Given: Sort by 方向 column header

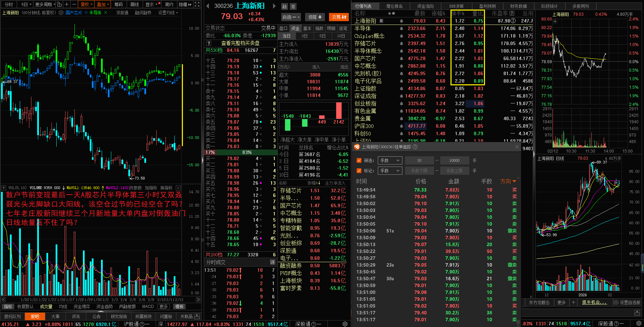Looking at the screenshot, I should [508, 181].
